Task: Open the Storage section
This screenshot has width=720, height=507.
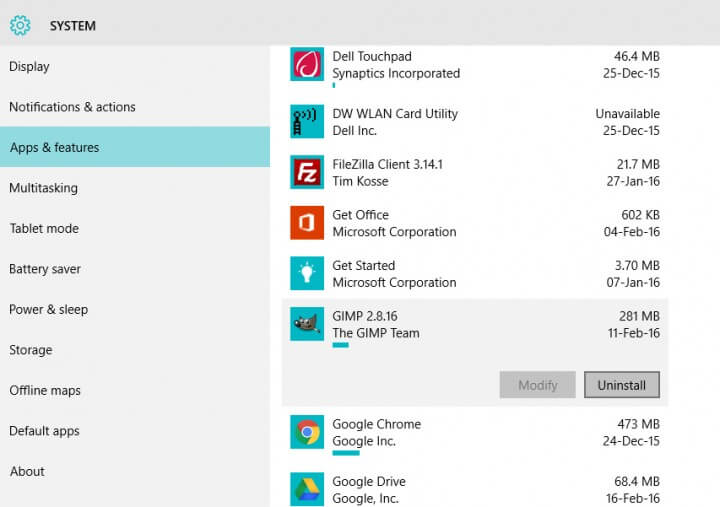Action: [135, 350]
